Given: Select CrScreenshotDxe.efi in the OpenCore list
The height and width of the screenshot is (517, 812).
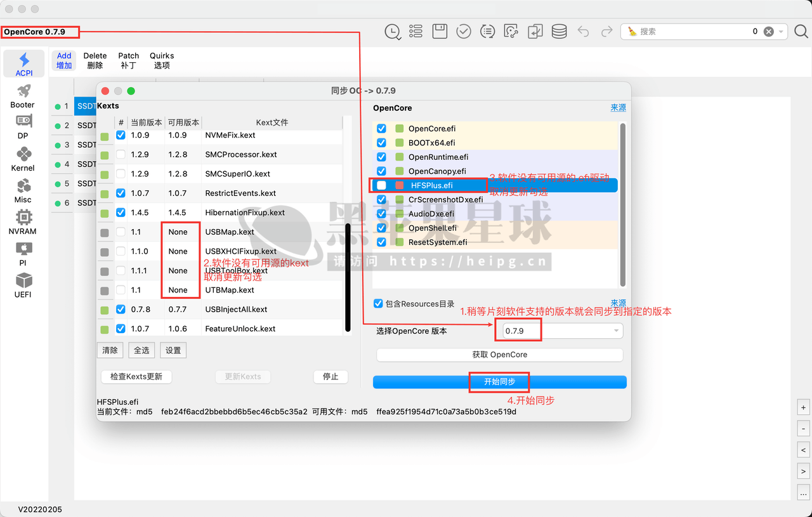Looking at the screenshot, I should (495, 199).
